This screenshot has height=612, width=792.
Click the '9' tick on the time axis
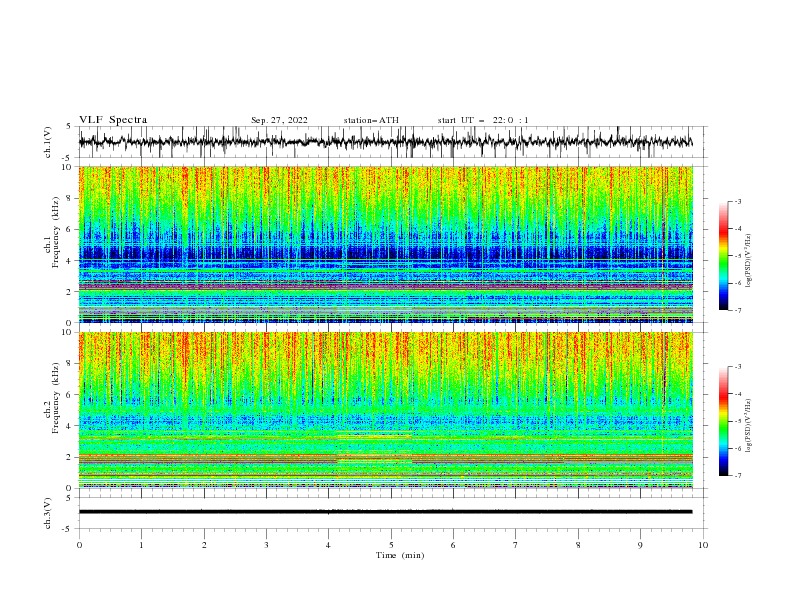pos(640,545)
